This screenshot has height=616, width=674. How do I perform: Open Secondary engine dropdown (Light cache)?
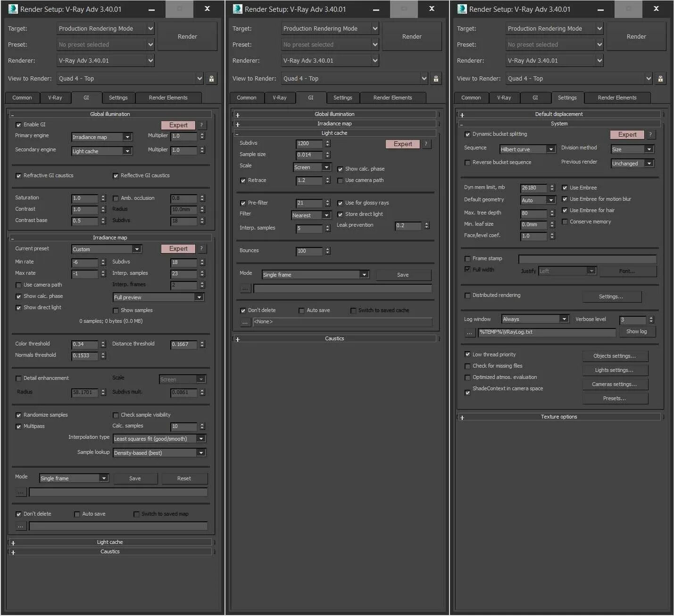101,151
